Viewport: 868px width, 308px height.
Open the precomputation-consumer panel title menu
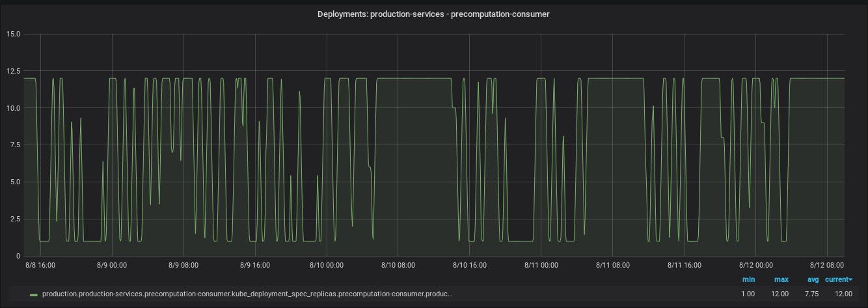pos(433,14)
